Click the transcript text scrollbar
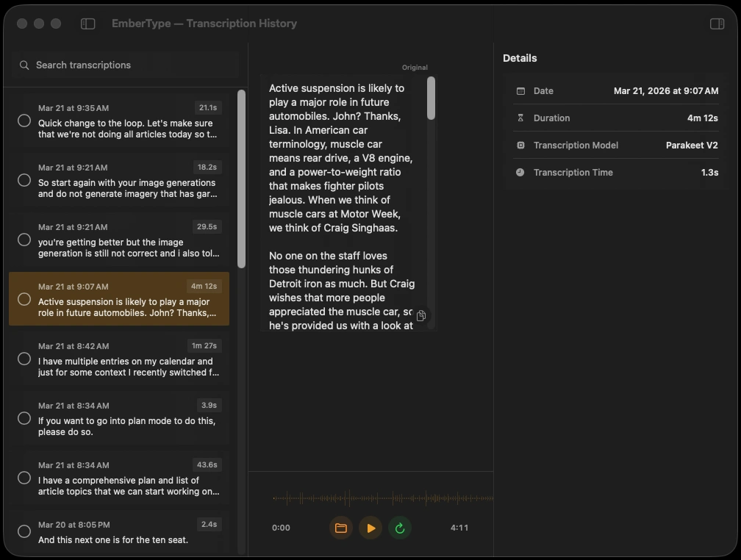Screen dimensions: 741x560 point(431,98)
